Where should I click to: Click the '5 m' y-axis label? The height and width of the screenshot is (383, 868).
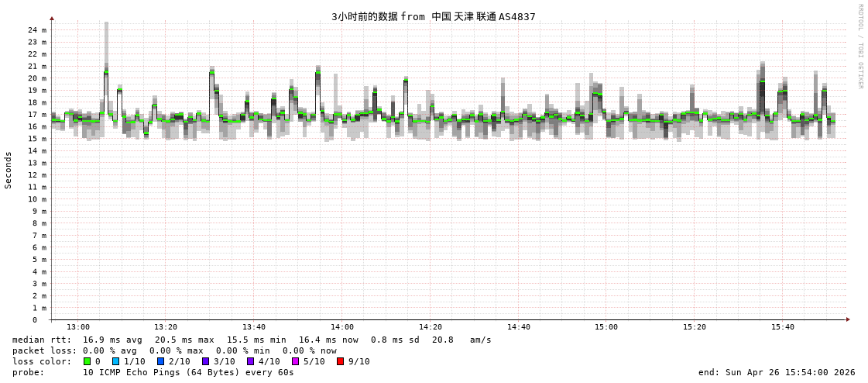tap(39, 260)
